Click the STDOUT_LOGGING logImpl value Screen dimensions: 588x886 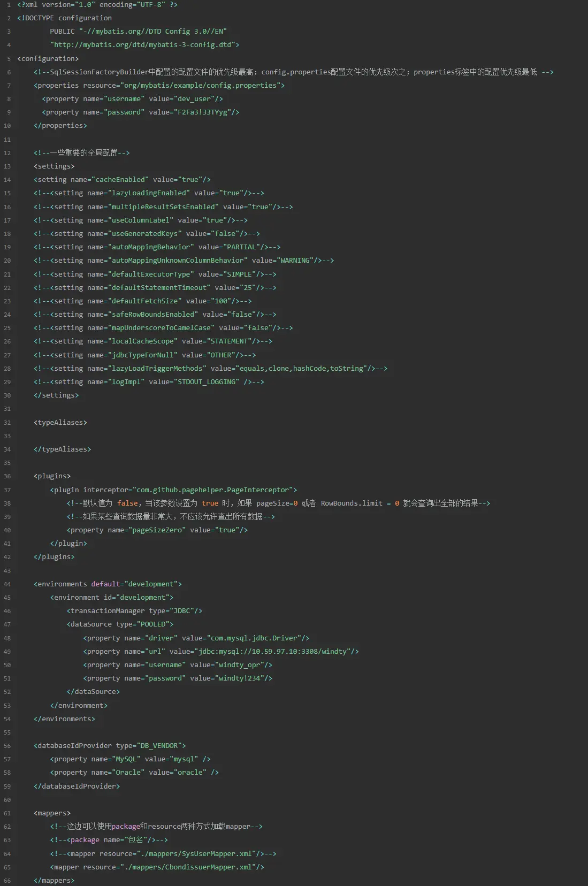(x=207, y=382)
